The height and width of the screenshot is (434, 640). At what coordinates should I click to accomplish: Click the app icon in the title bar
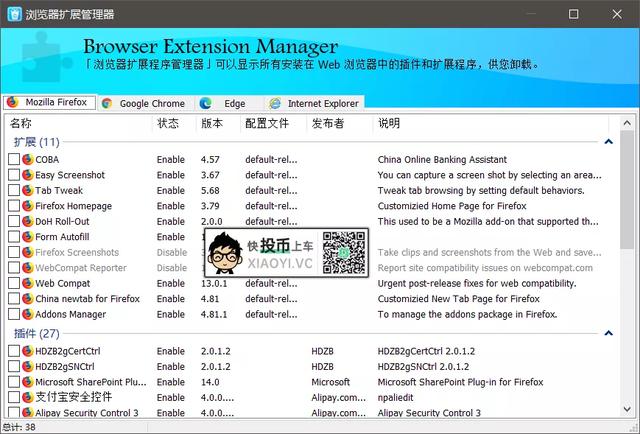pyautogui.click(x=15, y=14)
